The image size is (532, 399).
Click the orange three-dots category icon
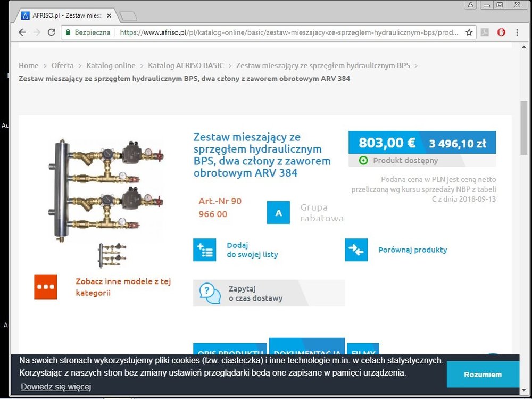46,287
